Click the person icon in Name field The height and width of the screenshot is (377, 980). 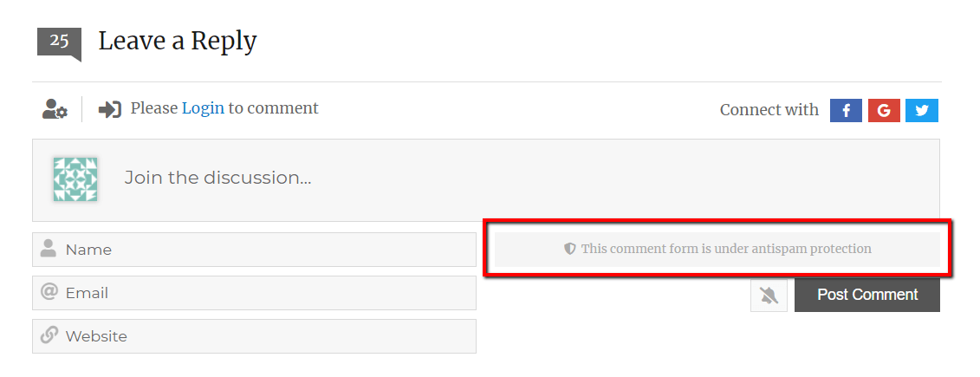(49, 249)
